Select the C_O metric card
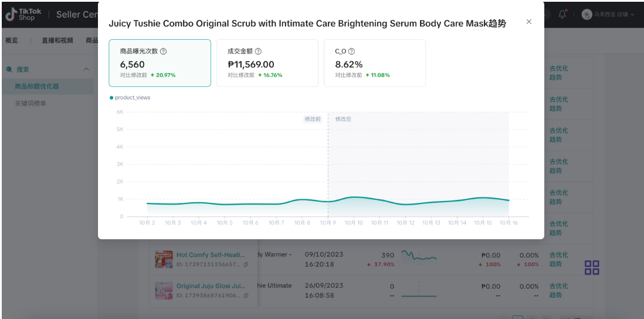 374,63
